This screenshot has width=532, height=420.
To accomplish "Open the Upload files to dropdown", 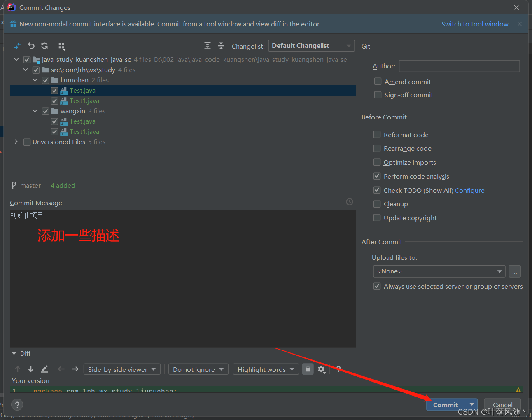I will tap(439, 271).
